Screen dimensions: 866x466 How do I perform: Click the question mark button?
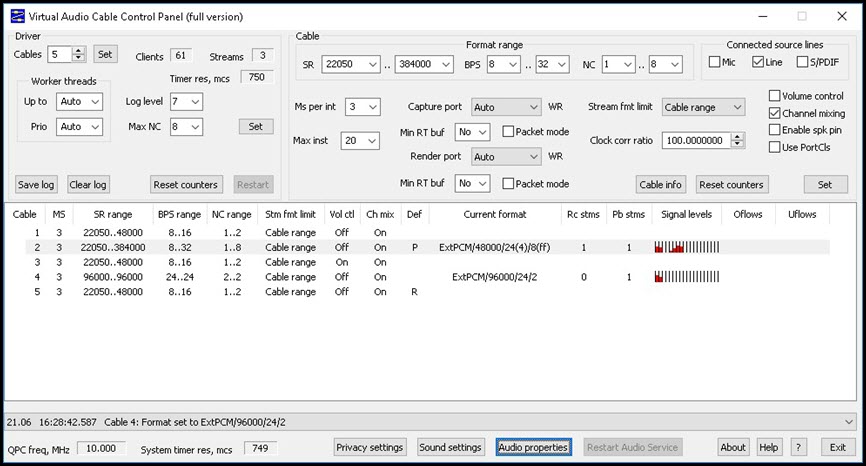tap(798, 447)
